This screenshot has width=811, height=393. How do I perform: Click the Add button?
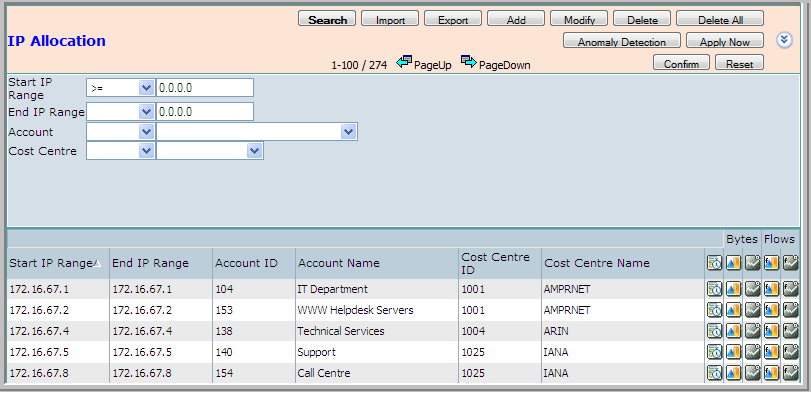[516, 19]
